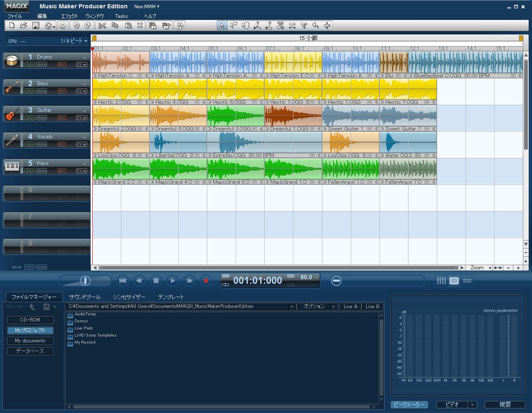Jump to start with the skip-back button
The image size is (532, 413).
point(123,281)
